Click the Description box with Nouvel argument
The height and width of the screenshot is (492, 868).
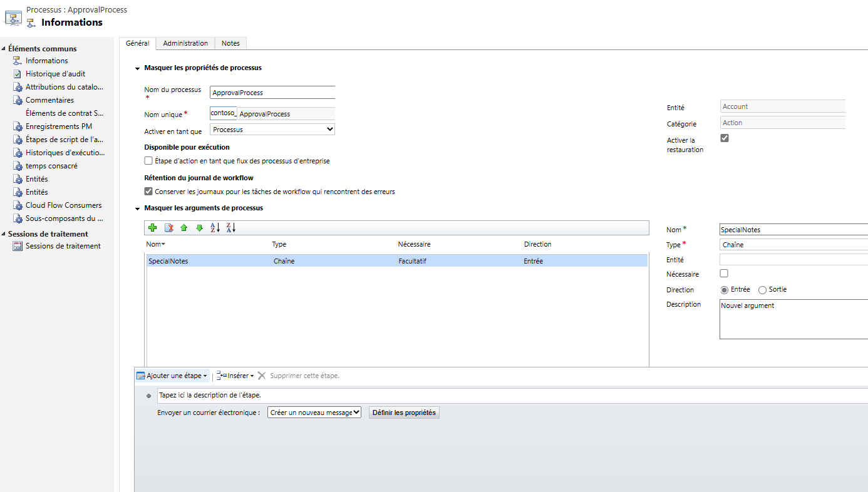coord(793,319)
